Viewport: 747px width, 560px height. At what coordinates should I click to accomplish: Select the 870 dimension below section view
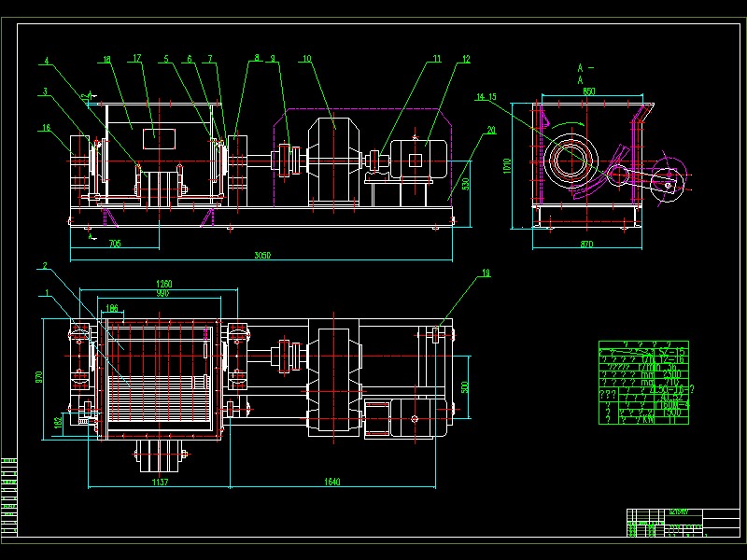585,244
